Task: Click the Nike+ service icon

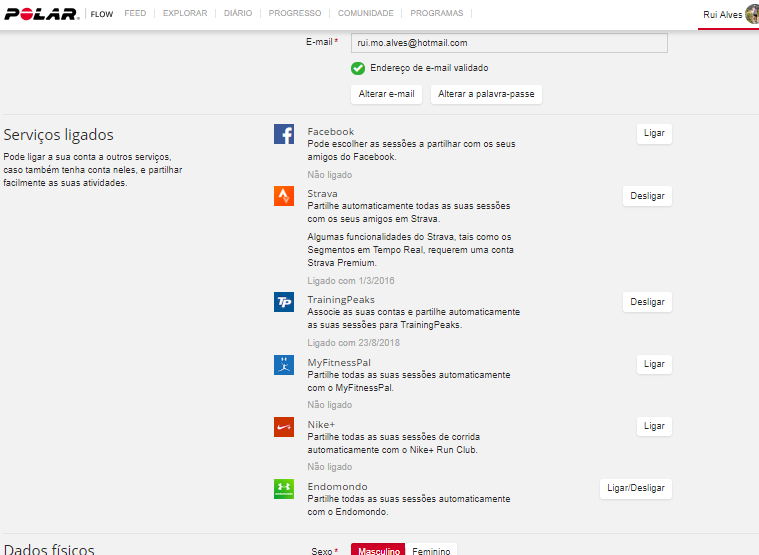Action: (x=284, y=427)
